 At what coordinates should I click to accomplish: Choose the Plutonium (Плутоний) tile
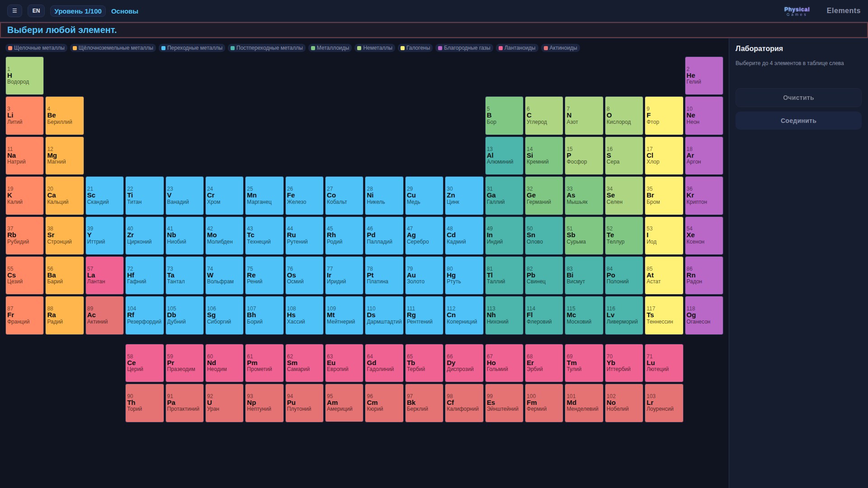(x=304, y=403)
